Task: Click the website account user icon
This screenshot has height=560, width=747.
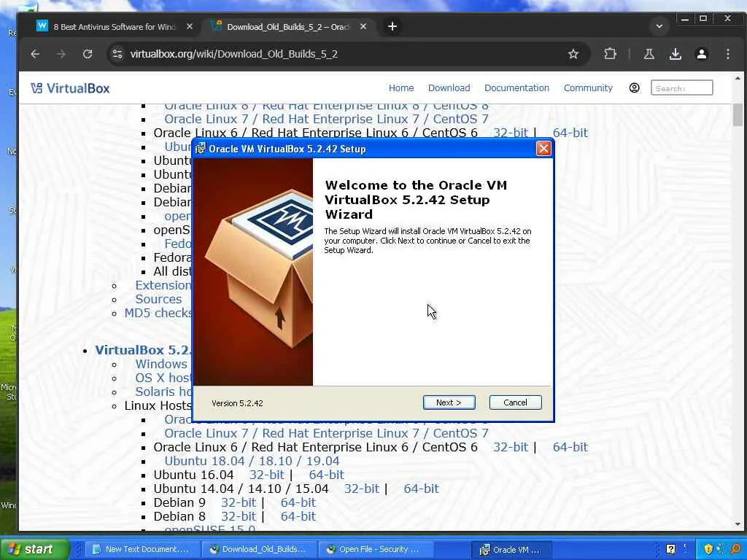Action: 634,88
